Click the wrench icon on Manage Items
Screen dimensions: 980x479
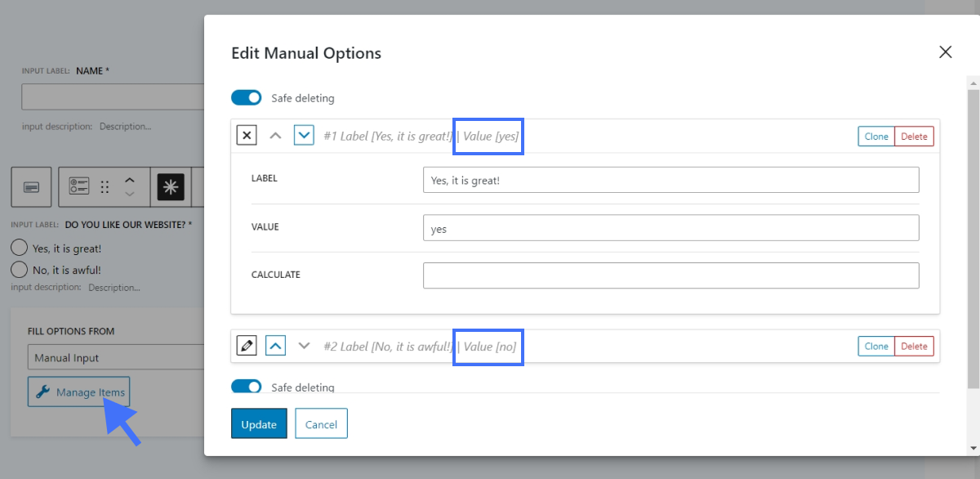pyautogui.click(x=43, y=392)
